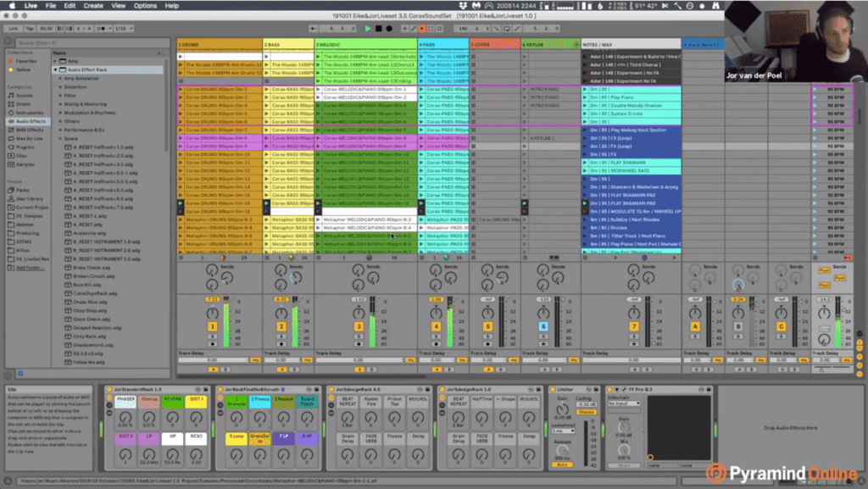This screenshot has width=868, height=489.
Task: Open the Create menu
Action: pos(92,4)
